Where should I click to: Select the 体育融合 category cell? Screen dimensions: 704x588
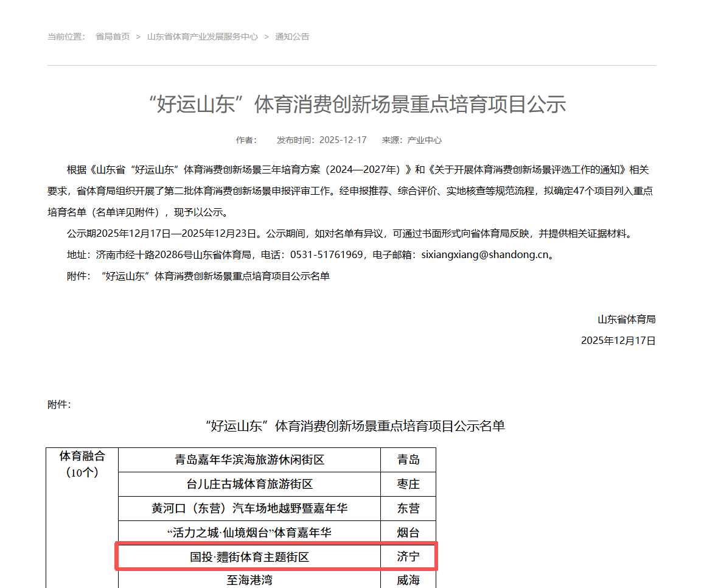(82, 464)
